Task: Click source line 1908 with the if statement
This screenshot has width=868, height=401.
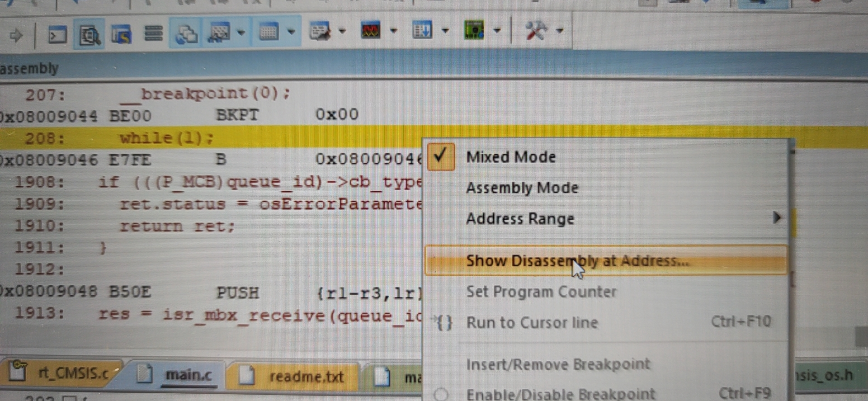Action: pyautogui.click(x=218, y=182)
